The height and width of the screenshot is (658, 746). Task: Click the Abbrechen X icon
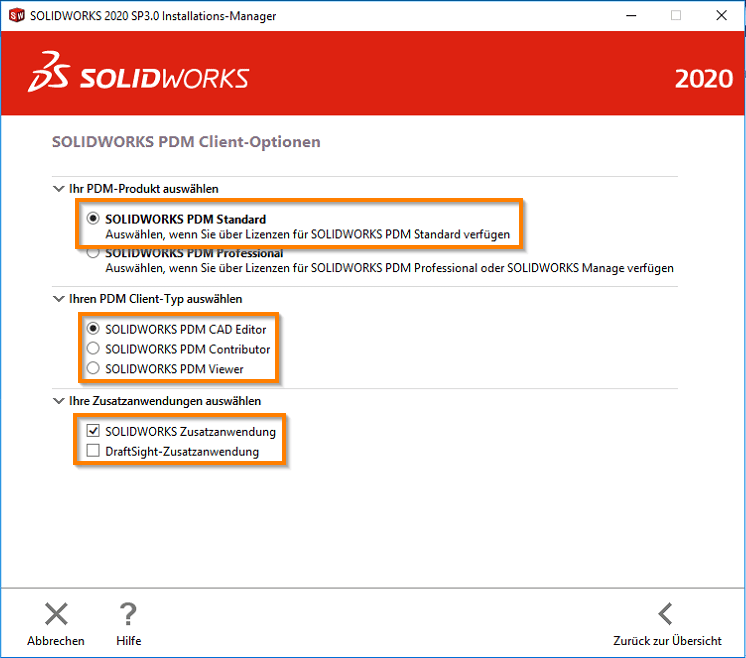click(56, 614)
